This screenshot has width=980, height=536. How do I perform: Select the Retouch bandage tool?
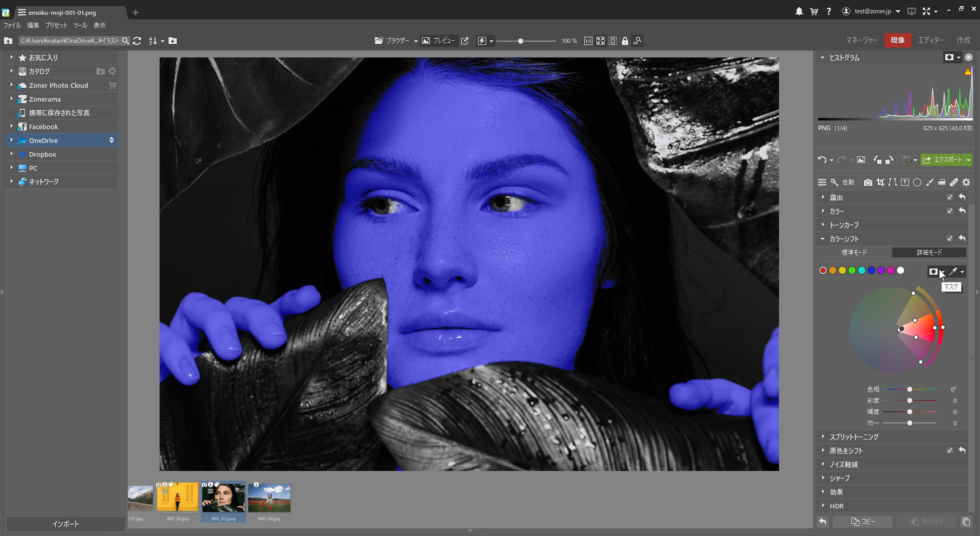coord(954,182)
